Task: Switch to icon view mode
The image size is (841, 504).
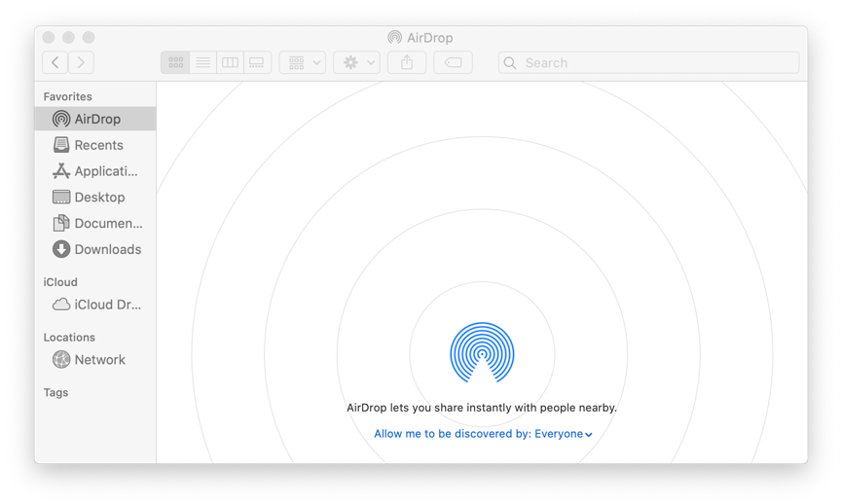Action: [175, 62]
